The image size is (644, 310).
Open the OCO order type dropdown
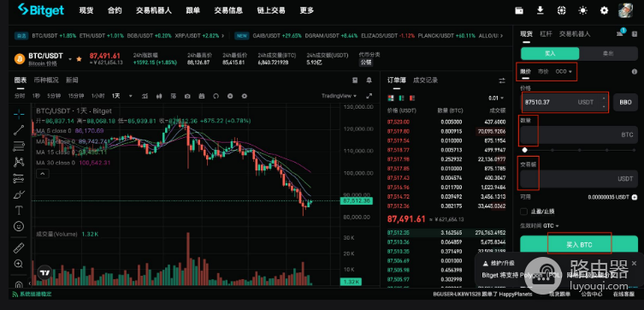pos(564,72)
